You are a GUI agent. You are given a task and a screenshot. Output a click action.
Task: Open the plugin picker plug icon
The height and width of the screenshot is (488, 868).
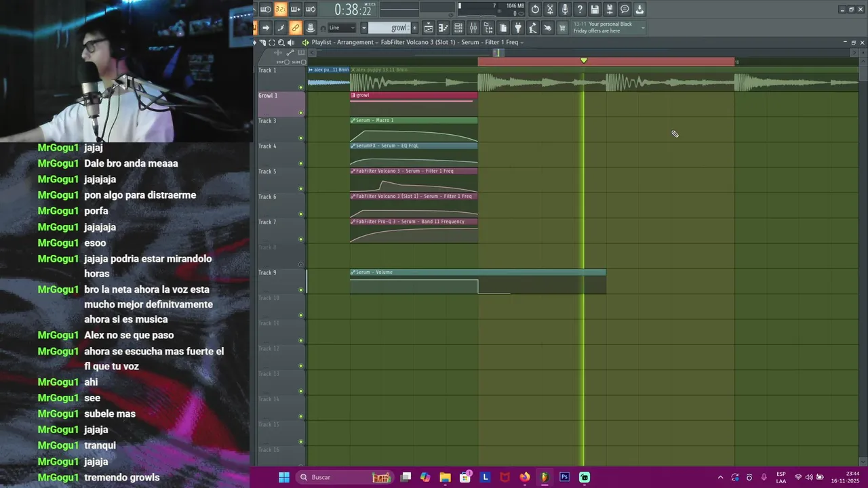tap(518, 28)
